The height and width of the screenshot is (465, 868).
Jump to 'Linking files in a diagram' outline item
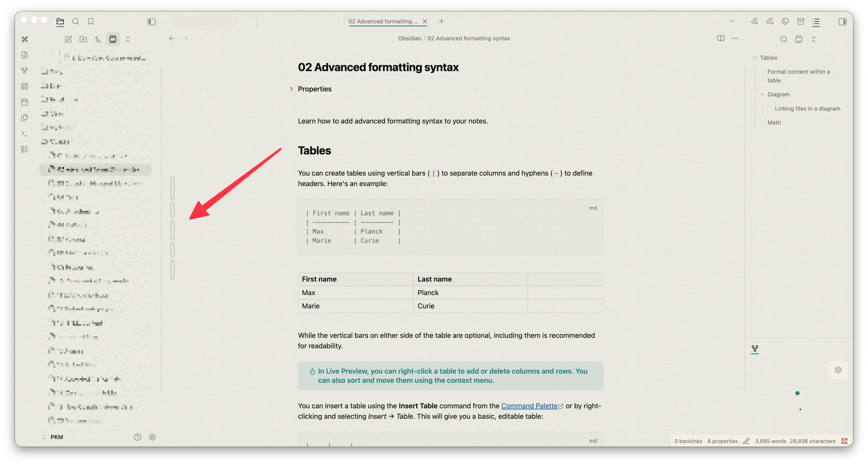coord(807,108)
